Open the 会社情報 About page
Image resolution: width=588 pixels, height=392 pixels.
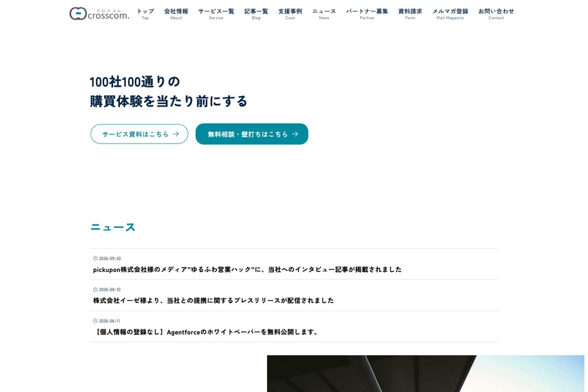pyautogui.click(x=176, y=14)
